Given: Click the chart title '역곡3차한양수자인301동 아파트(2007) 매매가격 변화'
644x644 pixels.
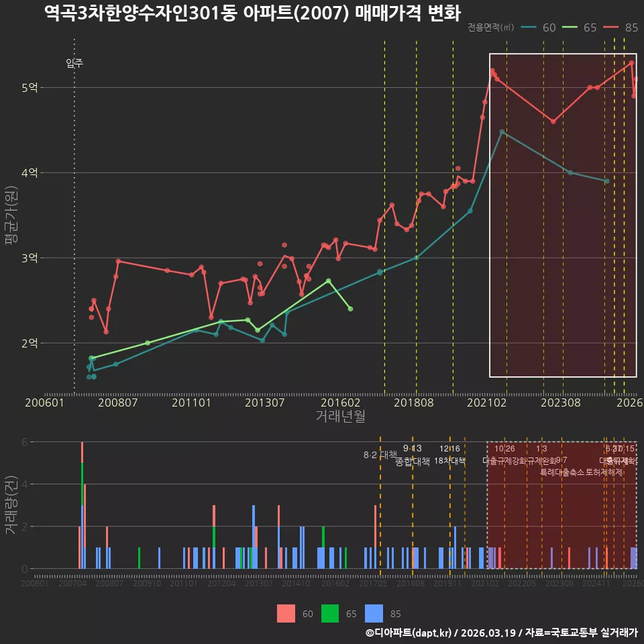Looking at the screenshot, I should coord(253,13).
